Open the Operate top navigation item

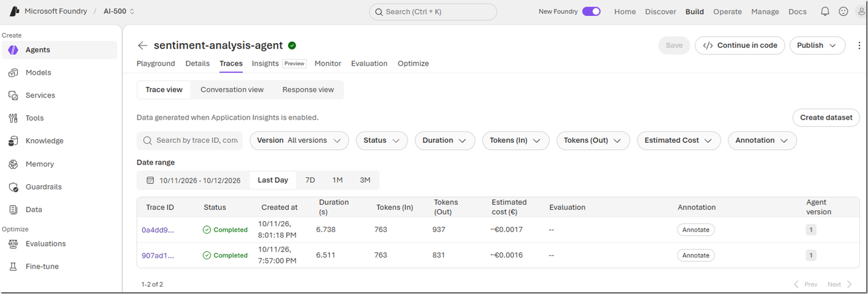pyautogui.click(x=728, y=11)
